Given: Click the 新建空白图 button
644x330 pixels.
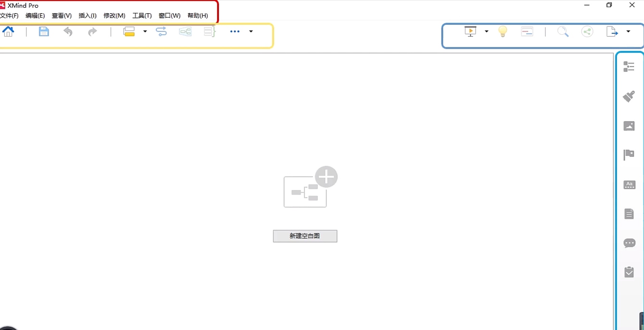Looking at the screenshot, I should pyautogui.click(x=305, y=236).
